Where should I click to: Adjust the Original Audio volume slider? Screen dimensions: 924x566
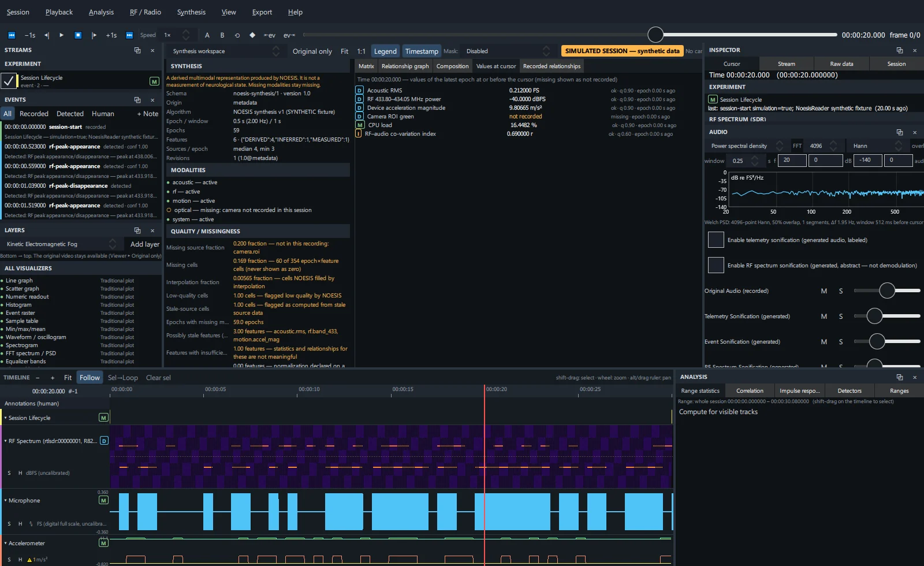(x=886, y=291)
